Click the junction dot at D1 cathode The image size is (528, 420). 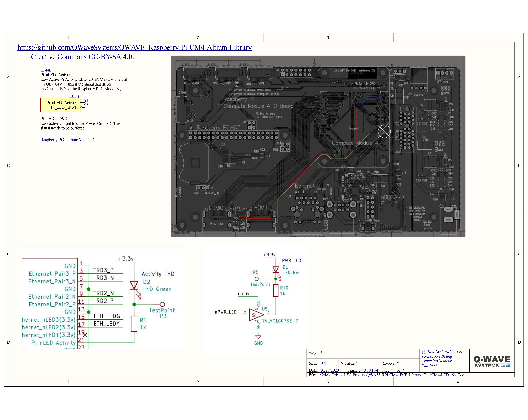point(276,279)
